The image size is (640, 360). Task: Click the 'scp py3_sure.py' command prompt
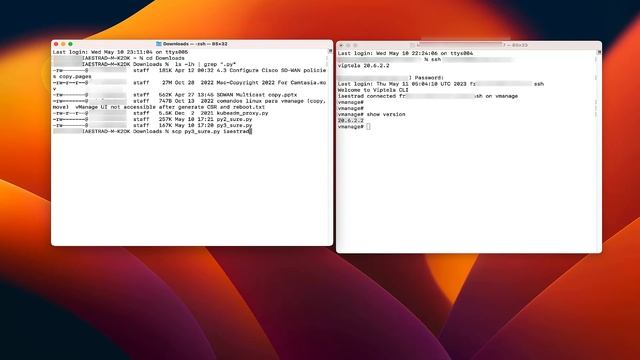(x=152, y=131)
